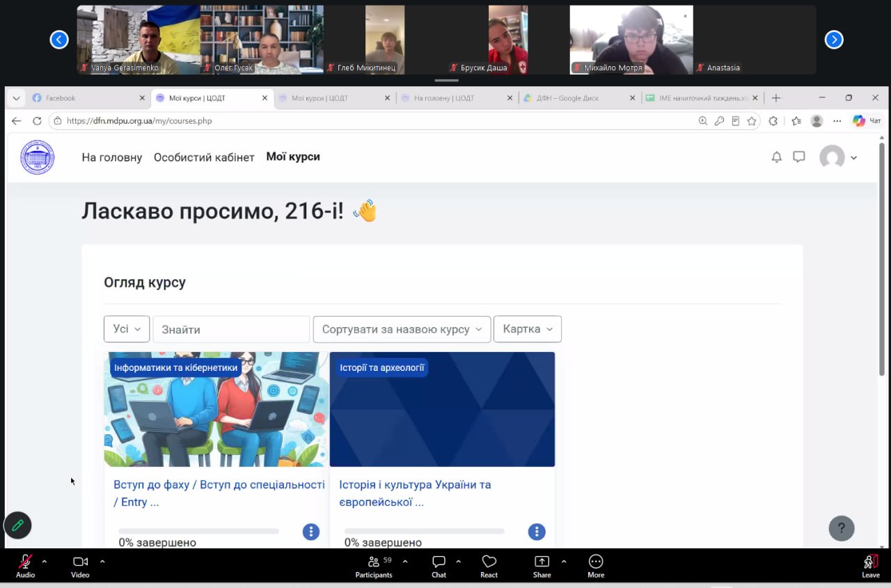Screen dimensions: 891x588
Task: Click the green annotation pencil button
Action: click(x=18, y=525)
